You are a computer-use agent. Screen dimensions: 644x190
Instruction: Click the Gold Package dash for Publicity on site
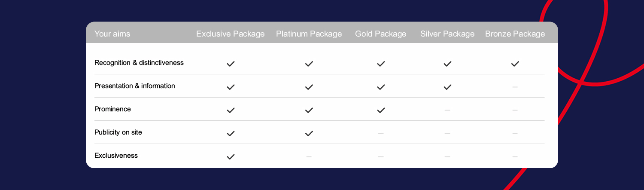point(381,133)
